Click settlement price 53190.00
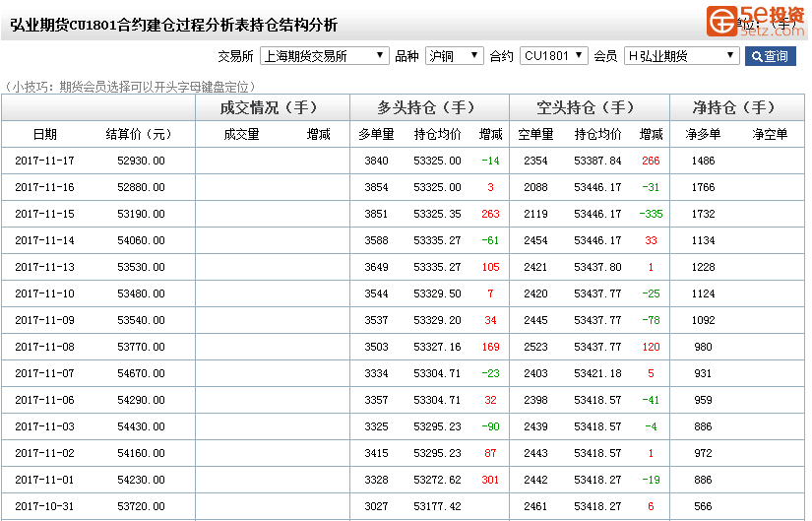The width and height of the screenshot is (812, 521). pos(141,214)
